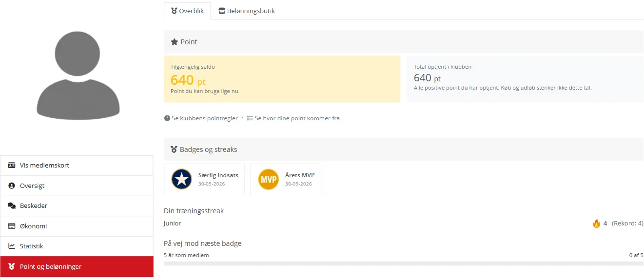Click the 5 år som medlem progress bar
Screen dimensions: 644x280
click(404, 263)
